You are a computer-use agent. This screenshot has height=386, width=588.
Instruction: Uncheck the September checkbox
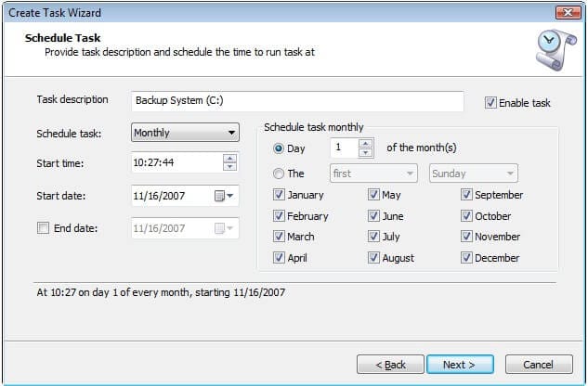(x=466, y=195)
